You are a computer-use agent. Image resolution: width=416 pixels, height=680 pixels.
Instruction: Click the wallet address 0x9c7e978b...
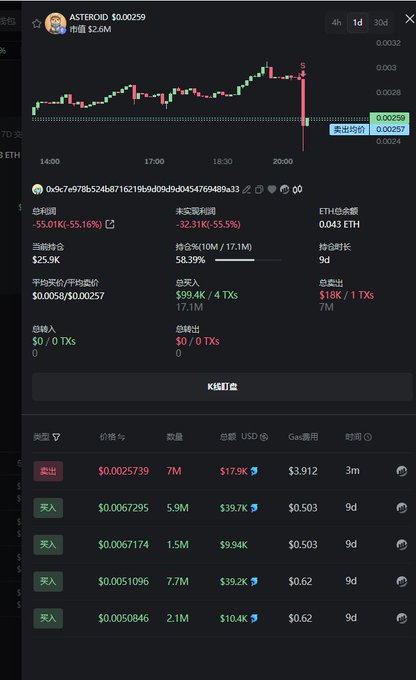pyautogui.click(x=143, y=190)
